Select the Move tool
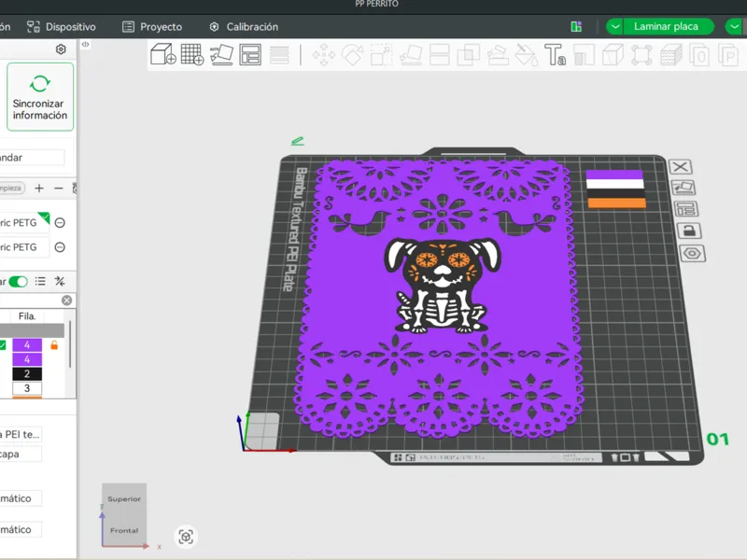Screen dimensions: 747x560 (324, 55)
